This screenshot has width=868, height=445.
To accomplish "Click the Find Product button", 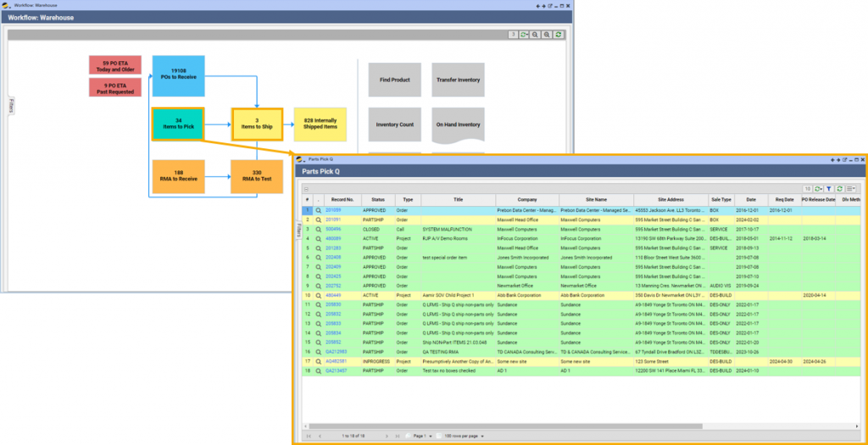I will [x=394, y=80].
